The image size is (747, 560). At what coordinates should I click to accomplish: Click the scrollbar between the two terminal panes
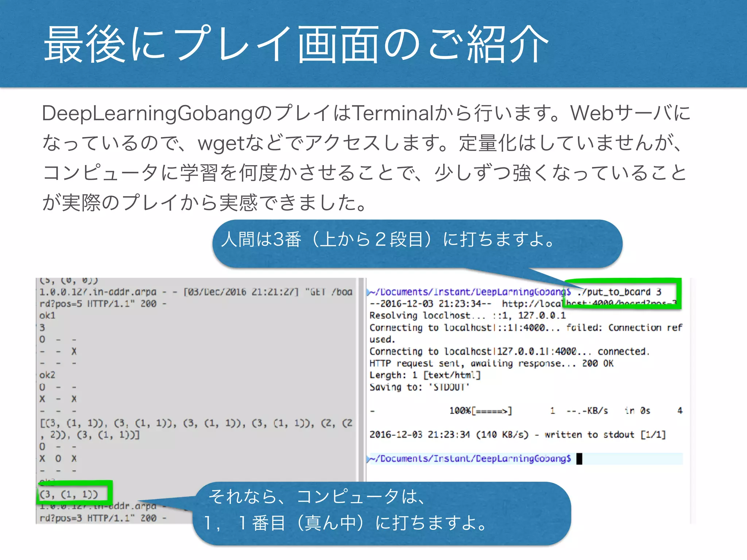tap(362, 379)
